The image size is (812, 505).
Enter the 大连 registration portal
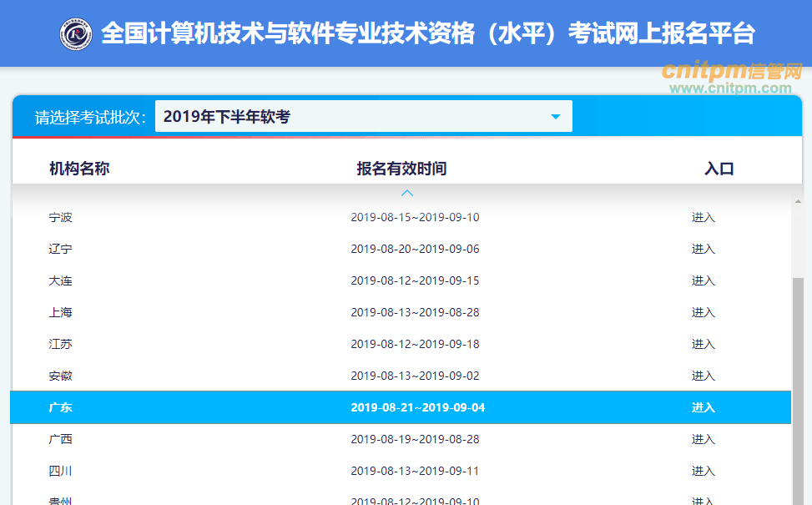pos(703,281)
